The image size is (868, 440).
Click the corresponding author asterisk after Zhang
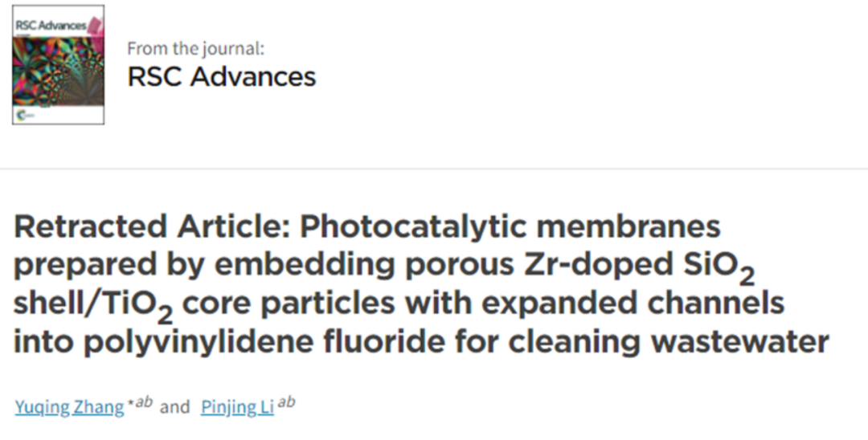pos(131,403)
